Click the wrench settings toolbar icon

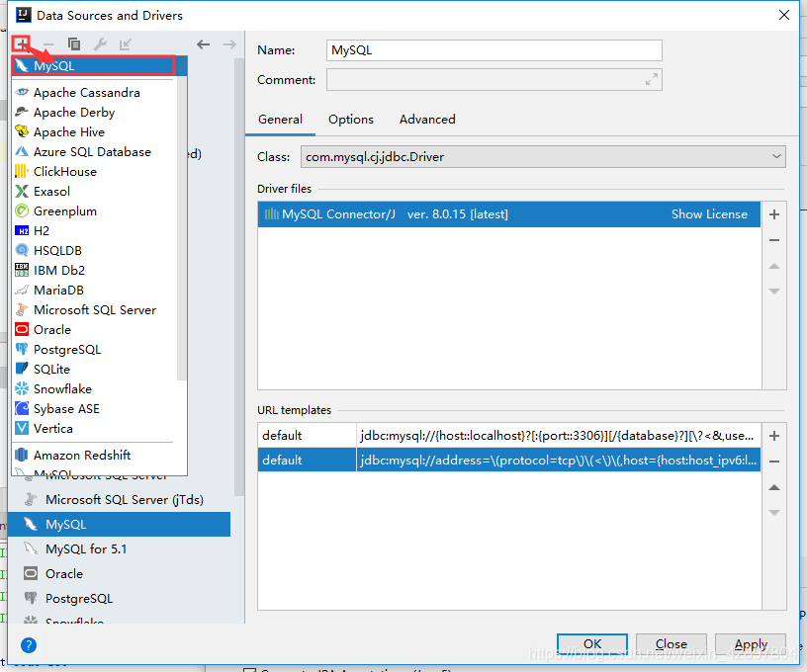[100, 44]
